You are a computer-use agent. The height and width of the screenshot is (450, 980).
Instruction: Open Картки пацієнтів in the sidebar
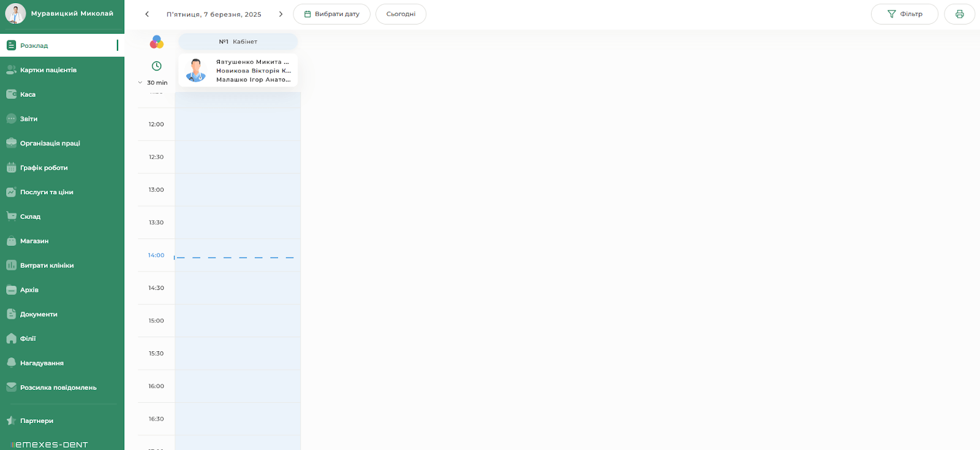pos(48,70)
